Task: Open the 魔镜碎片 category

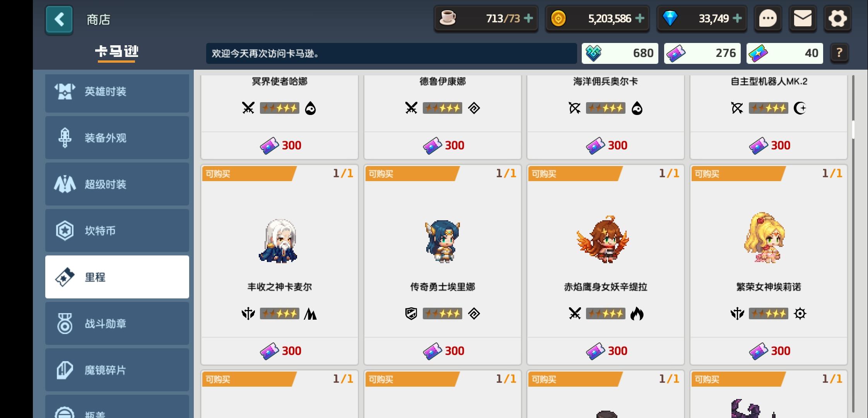Action: point(117,370)
